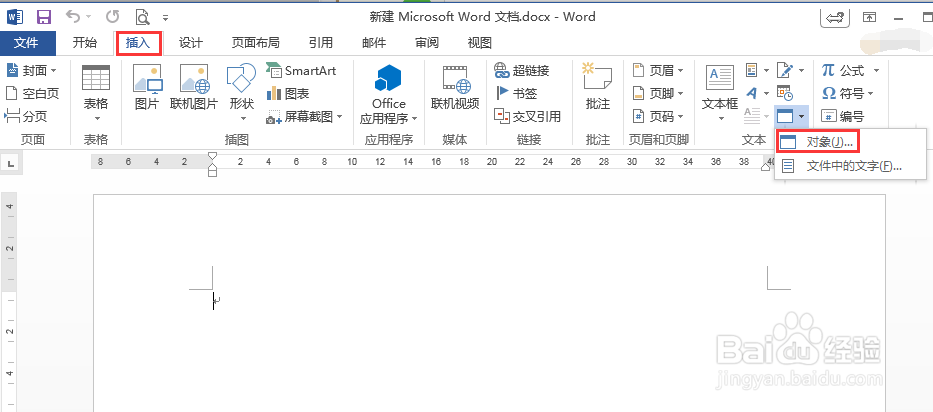Click the arrow beside the ribbon Object icon
Image resolution: width=933 pixels, height=412 pixels.
(x=802, y=116)
